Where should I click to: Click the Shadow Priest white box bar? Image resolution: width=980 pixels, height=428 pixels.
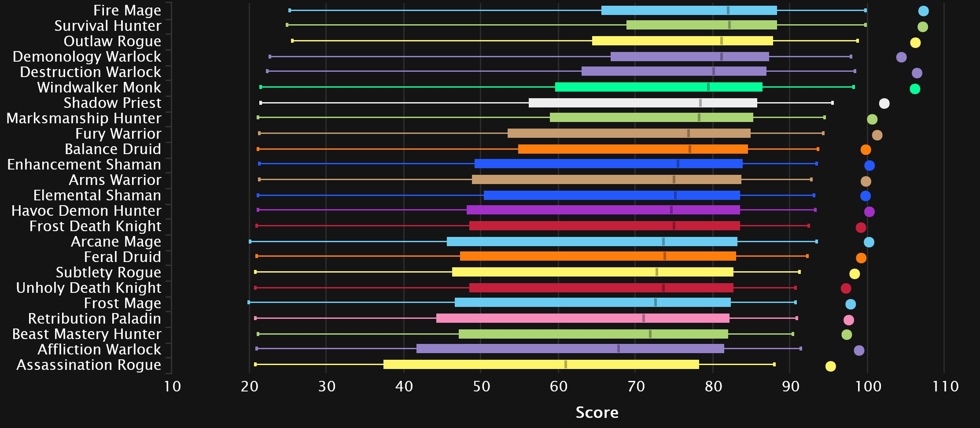point(643,103)
